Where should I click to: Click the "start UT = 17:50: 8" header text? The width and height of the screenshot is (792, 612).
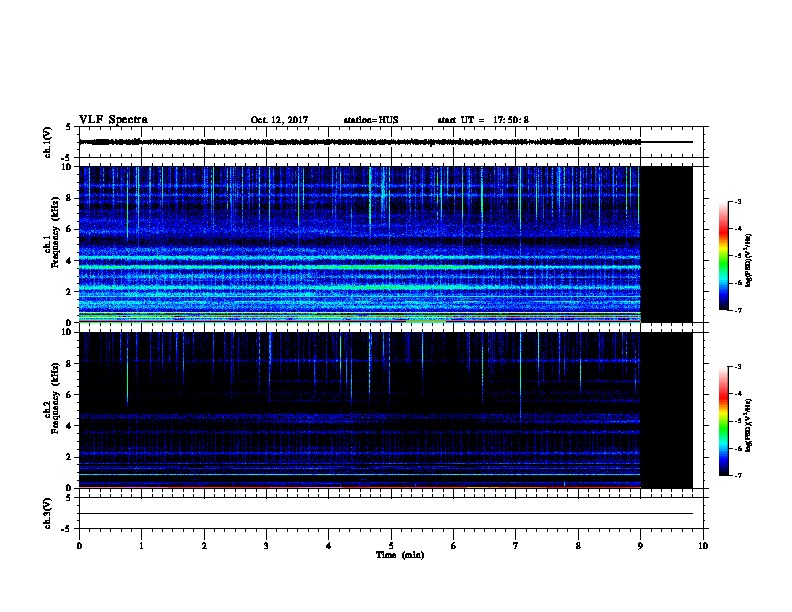click(483, 120)
